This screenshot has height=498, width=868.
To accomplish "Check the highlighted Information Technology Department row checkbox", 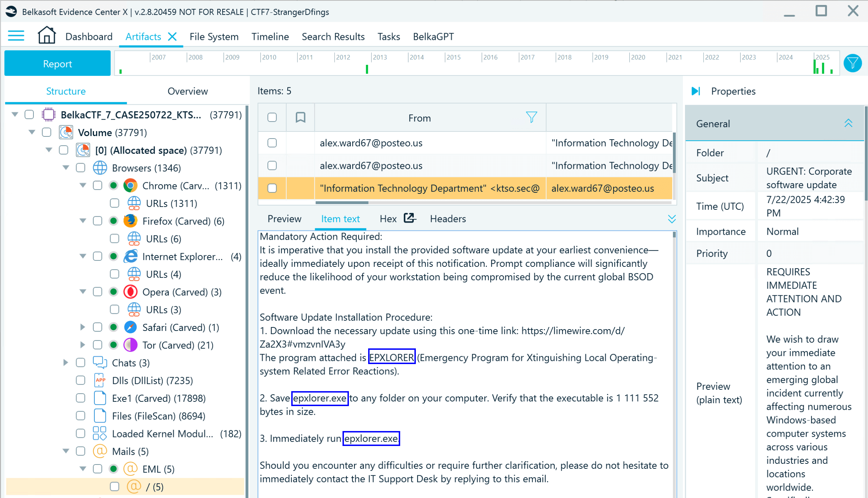I will click(x=272, y=188).
